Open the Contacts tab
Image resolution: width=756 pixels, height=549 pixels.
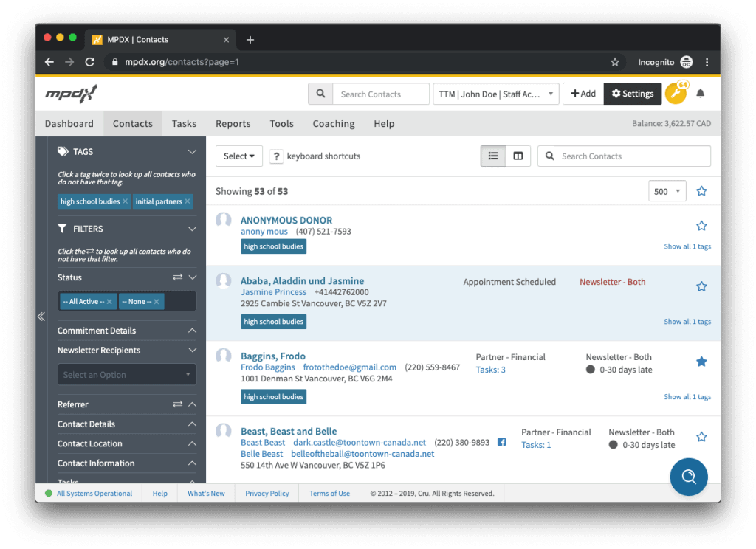[133, 123]
